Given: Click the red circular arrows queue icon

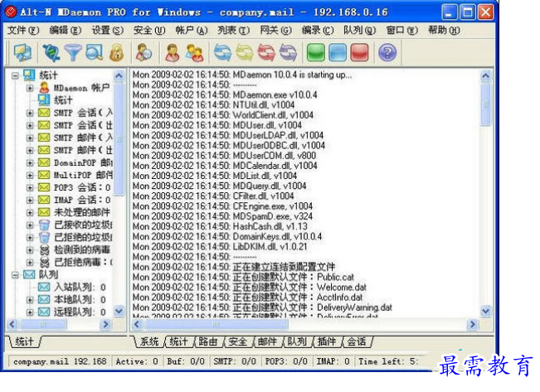Looking at the screenshot, I should point(266,53).
